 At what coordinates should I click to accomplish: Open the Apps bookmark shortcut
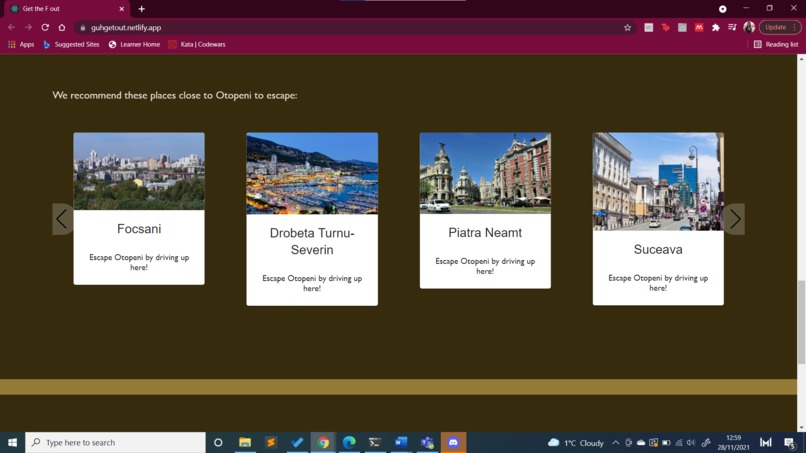tap(21, 45)
